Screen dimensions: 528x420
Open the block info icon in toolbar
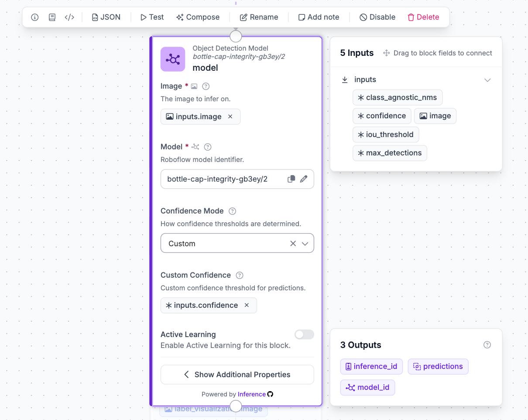[35, 17]
